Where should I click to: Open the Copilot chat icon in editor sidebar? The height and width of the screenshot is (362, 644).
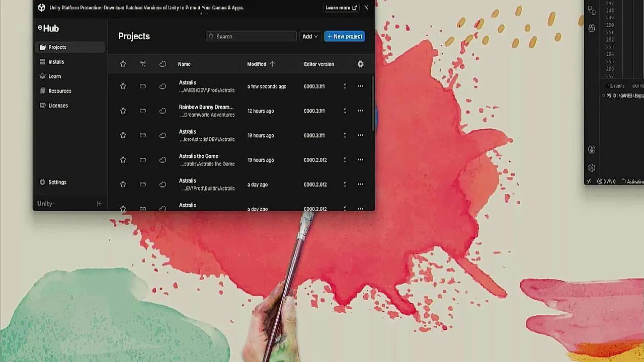pos(592,29)
